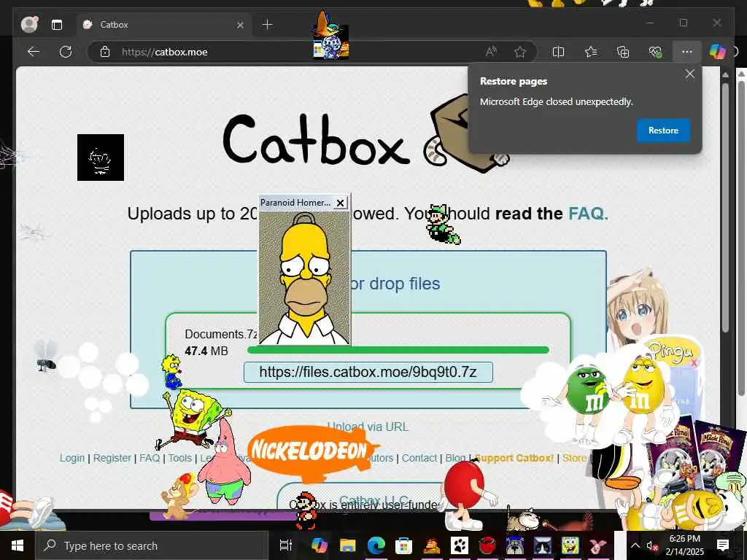This screenshot has height=560, width=747.
Task: Open the SpongeBob taskbar app
Action: [x=570, y=545]
